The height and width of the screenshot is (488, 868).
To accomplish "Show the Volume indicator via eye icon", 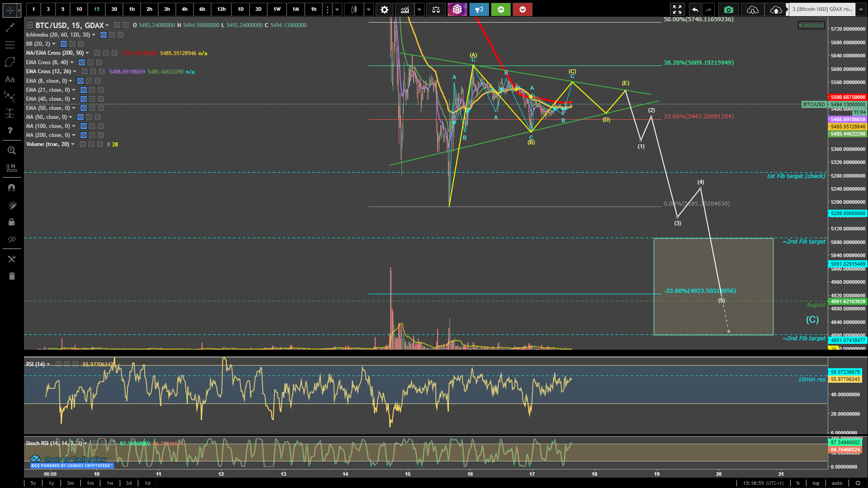I will 83,144.
